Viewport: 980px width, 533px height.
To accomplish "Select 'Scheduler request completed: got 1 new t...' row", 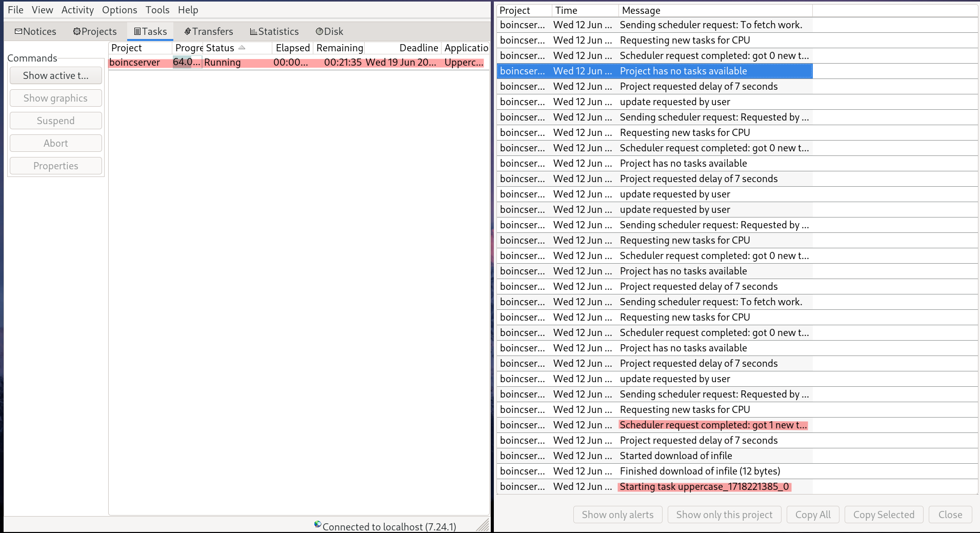I will coord(655,425).
